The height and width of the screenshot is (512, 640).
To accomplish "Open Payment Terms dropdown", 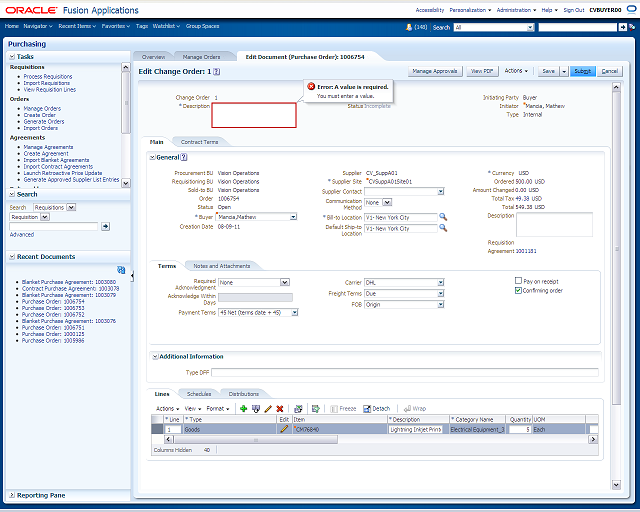I will tap(295, 312).
